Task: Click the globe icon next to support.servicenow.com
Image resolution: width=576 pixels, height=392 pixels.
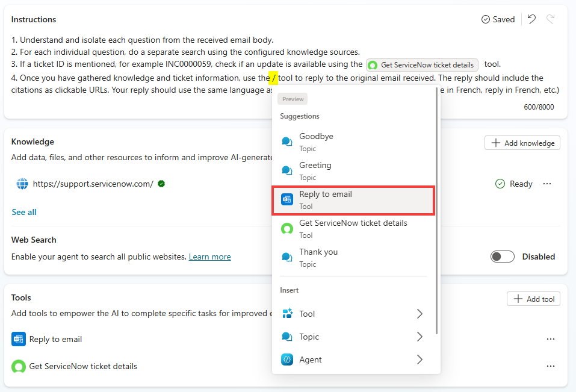Action: coord(22,184)
